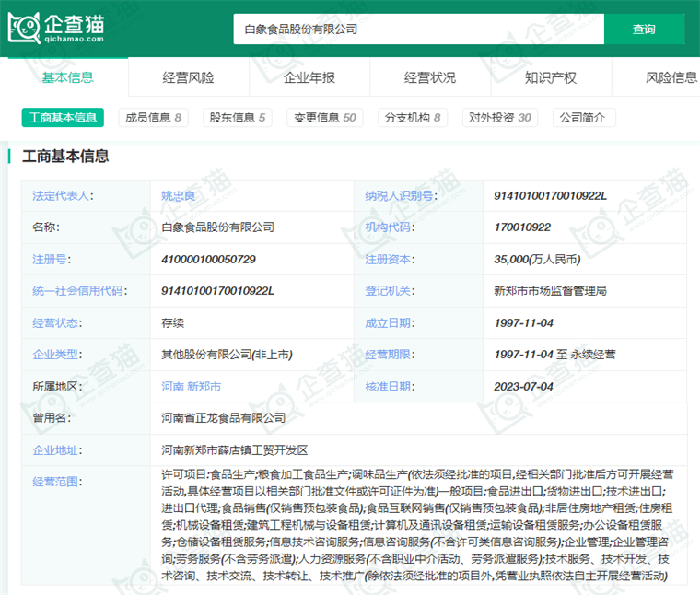The height and width of the screenshot is (595, 700).
Task: Click the registered capital 35,000(万人民币)
Action: coord(537,260)
